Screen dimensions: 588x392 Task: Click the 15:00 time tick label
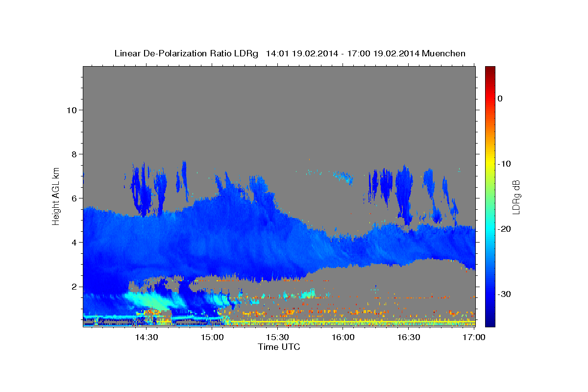click(x=212, y=337)
